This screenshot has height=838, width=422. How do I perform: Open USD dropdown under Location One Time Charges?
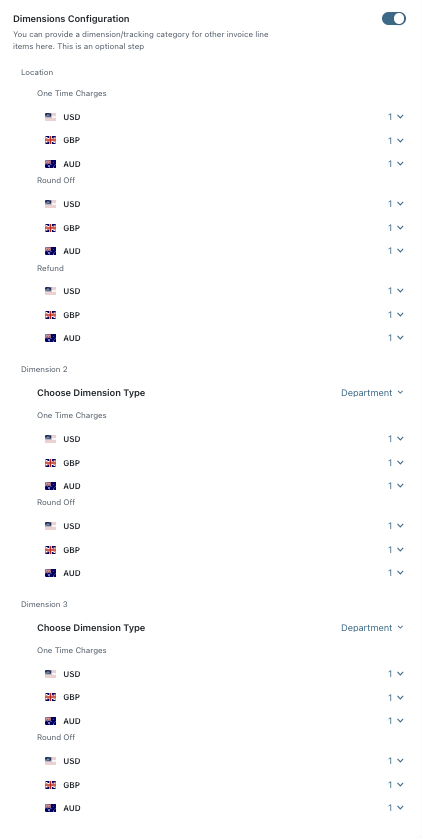click(x=396, y=117)
